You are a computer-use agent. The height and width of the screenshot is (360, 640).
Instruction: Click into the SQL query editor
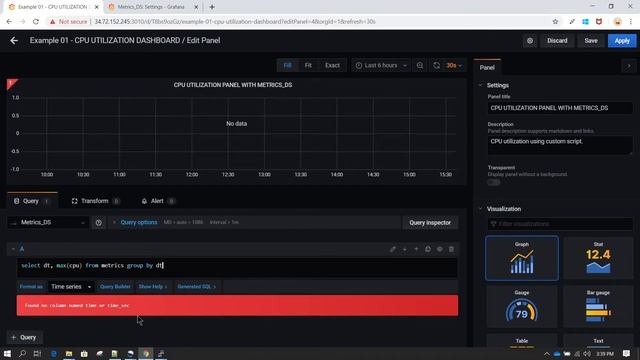tap(237, 268)
